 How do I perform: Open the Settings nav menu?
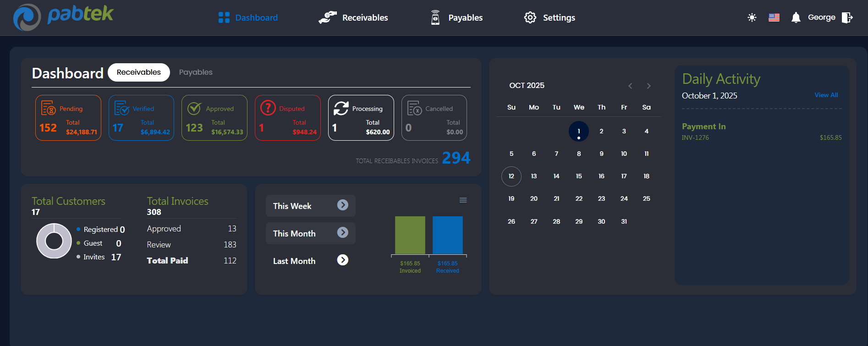tap(549, 18)
